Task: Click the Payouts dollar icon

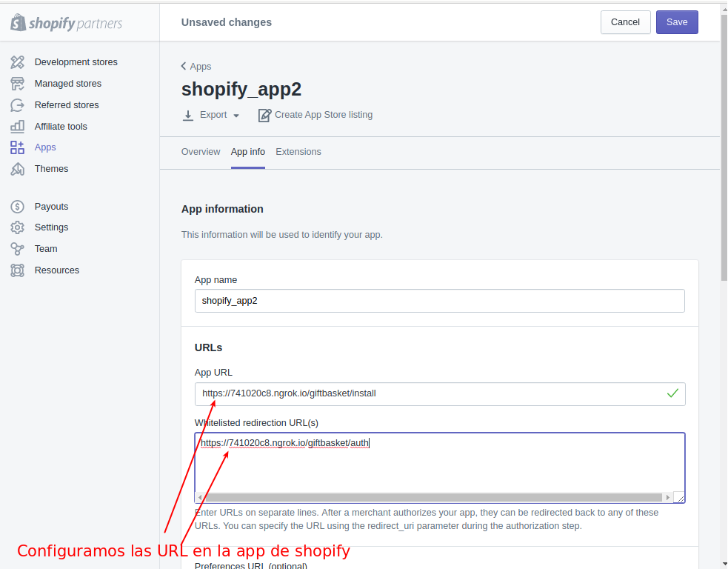Action: [17, 206]
